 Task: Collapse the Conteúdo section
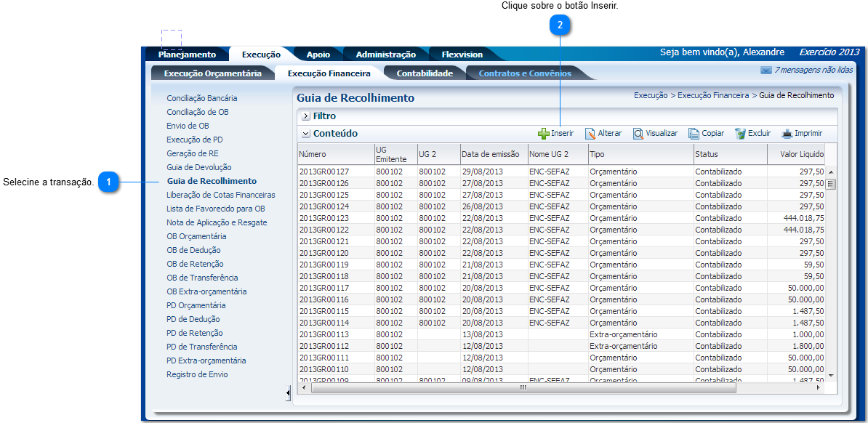click(305, 134)
